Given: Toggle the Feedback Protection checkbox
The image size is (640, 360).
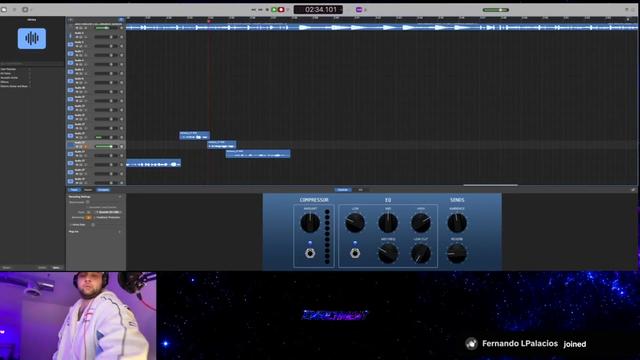Looking at the screenshot, I should pyautogui.click(x=94, y=218).
